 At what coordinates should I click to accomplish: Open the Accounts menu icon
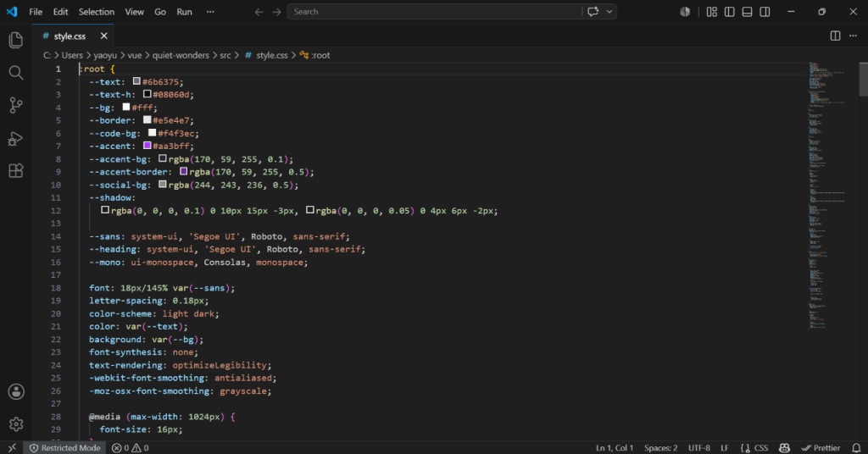pyautogui.click(x=16, y=391)
